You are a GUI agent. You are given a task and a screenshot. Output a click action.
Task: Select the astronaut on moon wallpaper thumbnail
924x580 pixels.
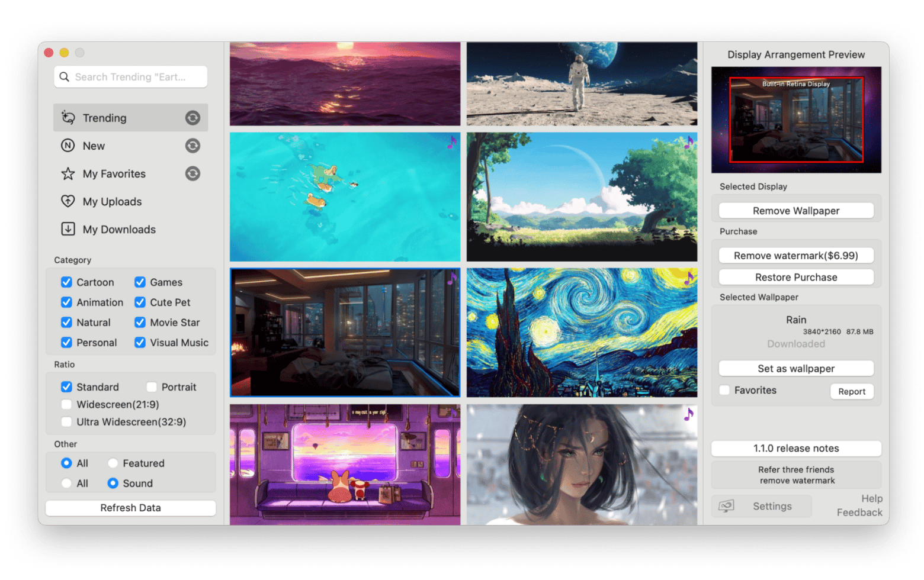(x=582, y=83)
